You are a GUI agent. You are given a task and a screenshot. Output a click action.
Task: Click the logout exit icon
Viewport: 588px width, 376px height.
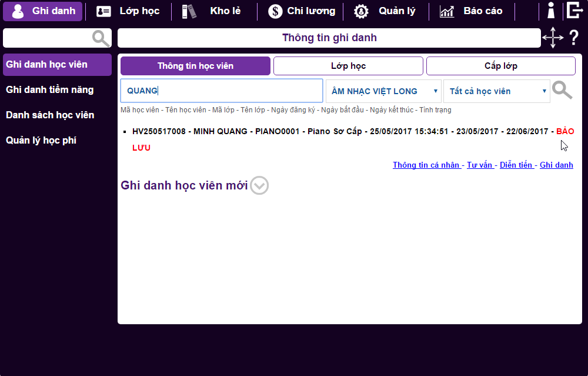pyautogui.click(x=573, y=11)
